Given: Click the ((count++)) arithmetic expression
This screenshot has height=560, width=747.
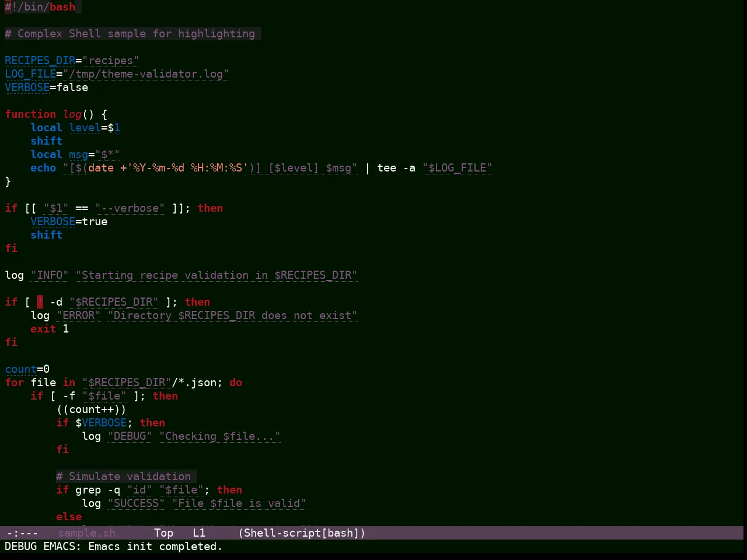Looking at the screenshot, I should 91,409.
